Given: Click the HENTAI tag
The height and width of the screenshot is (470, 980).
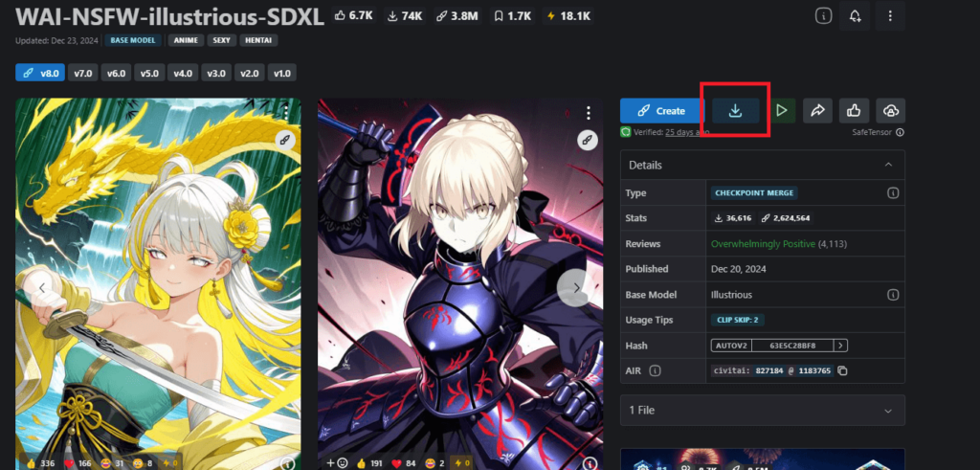Looking at the screenshot, I should pos(258,40).
